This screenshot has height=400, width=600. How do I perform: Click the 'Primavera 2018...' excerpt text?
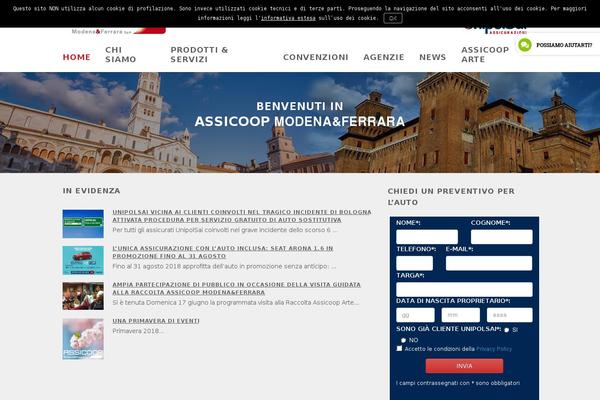pyautogui.click(x=138, y=331)
